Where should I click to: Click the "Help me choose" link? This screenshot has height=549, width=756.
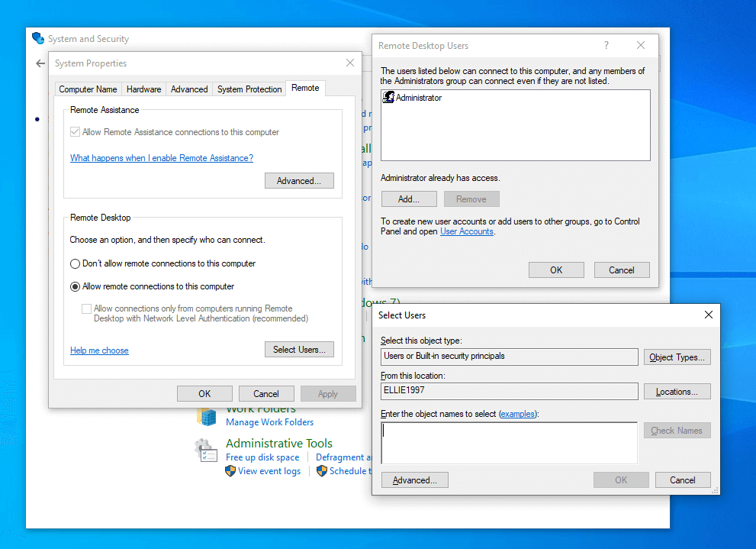(99, 350)
